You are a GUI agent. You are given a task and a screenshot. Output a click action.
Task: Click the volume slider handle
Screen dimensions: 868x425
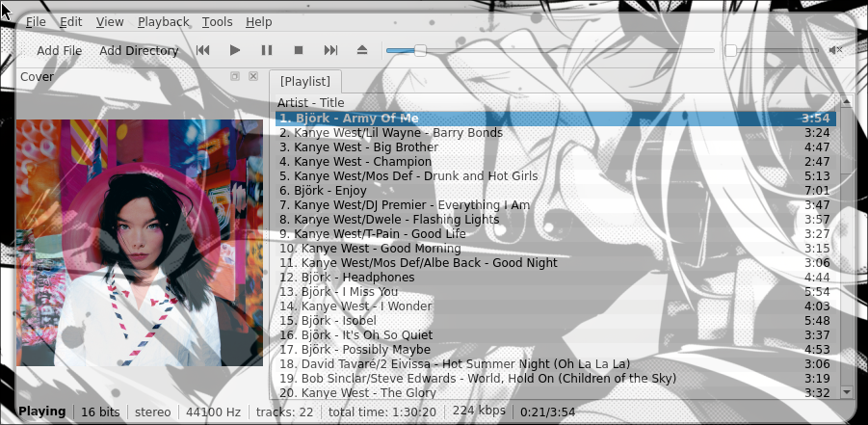[x=730, y=50]
